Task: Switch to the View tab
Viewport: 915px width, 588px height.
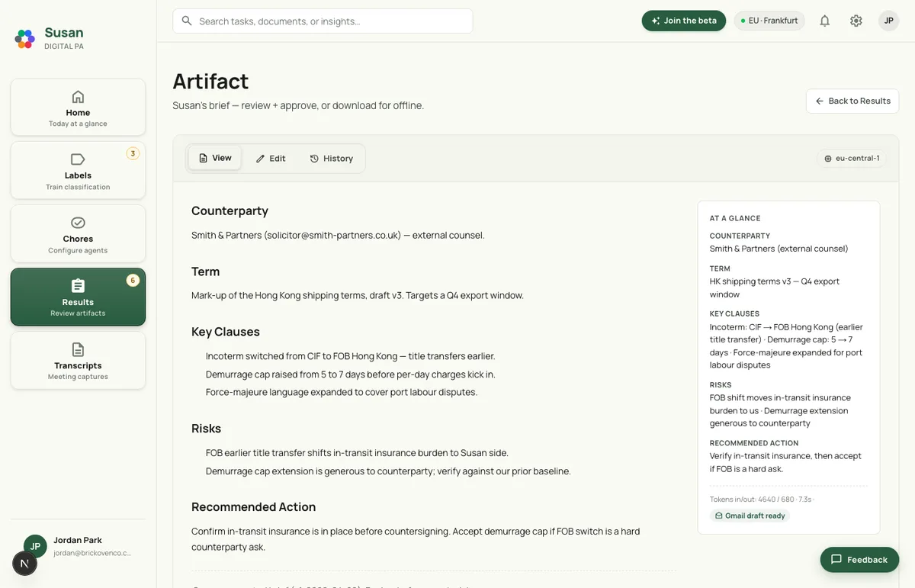Action: click(x=215, y=158)
